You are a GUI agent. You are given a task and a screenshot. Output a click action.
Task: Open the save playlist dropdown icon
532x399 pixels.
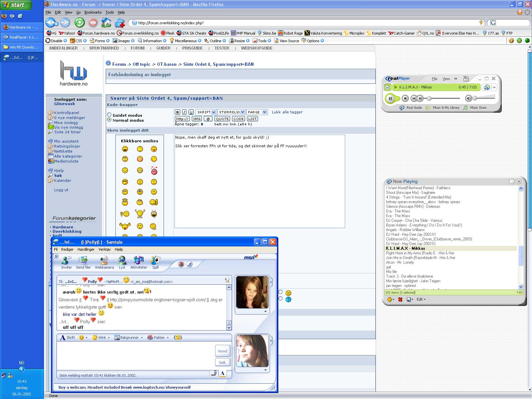[410, 300]
